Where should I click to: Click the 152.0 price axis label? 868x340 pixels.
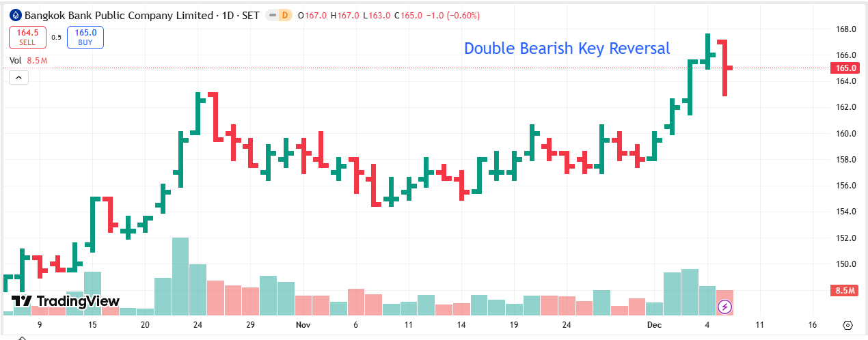click(x=846, y=238)
